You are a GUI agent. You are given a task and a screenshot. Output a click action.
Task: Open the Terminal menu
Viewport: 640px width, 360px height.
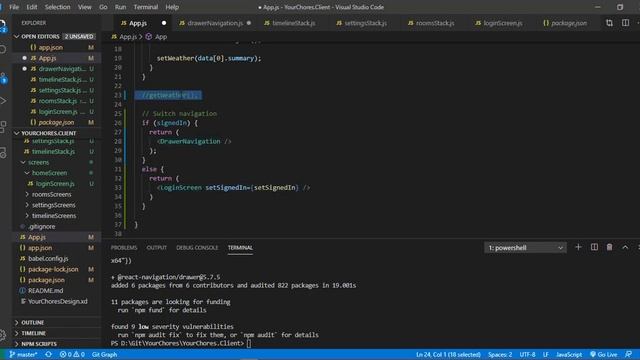[146, 7]
